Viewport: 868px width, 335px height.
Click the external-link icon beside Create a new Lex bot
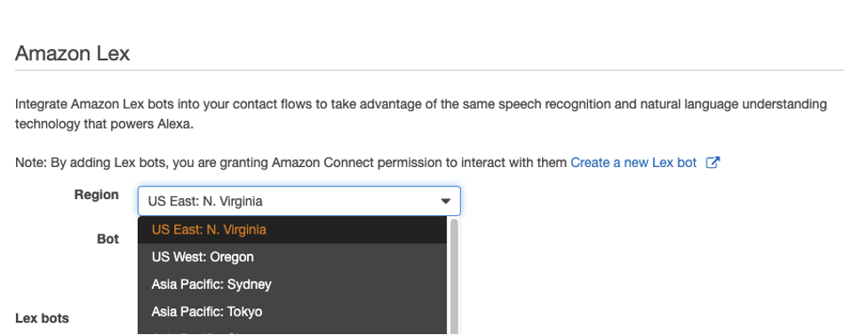713,163
